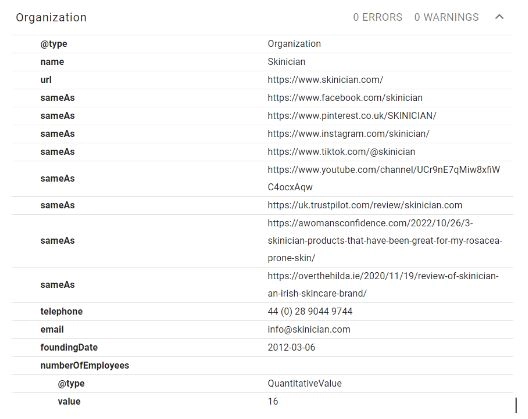Select the numberOfEmployees row
The image size is (528, 419).
pyautogui.click(x=262, y=365)
